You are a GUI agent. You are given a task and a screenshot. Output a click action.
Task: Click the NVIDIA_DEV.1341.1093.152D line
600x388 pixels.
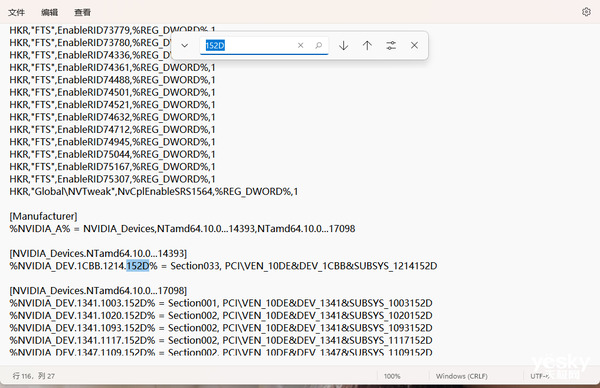pyautogui.click(x=221, y=328)
